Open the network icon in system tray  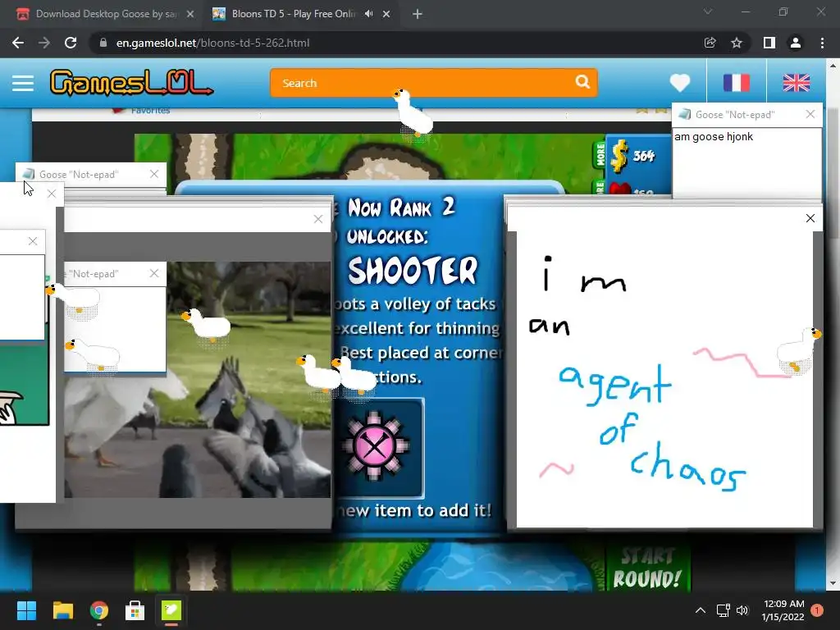724,610
